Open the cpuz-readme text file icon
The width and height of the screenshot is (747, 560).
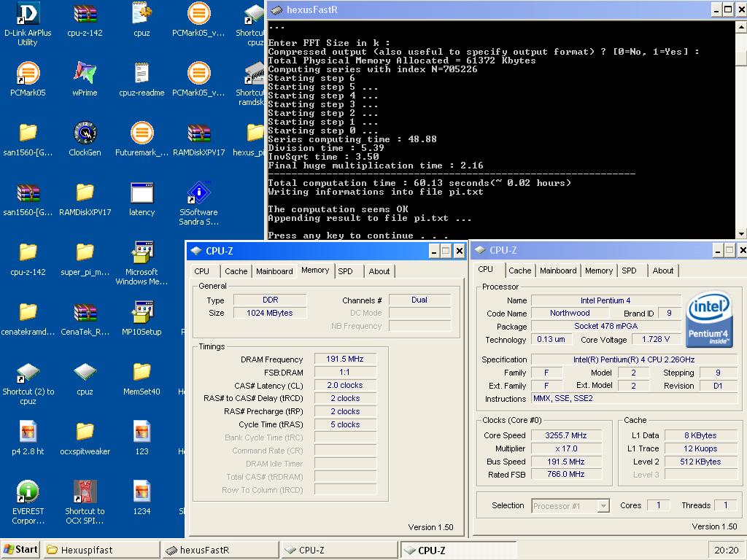tap(142, 74)
